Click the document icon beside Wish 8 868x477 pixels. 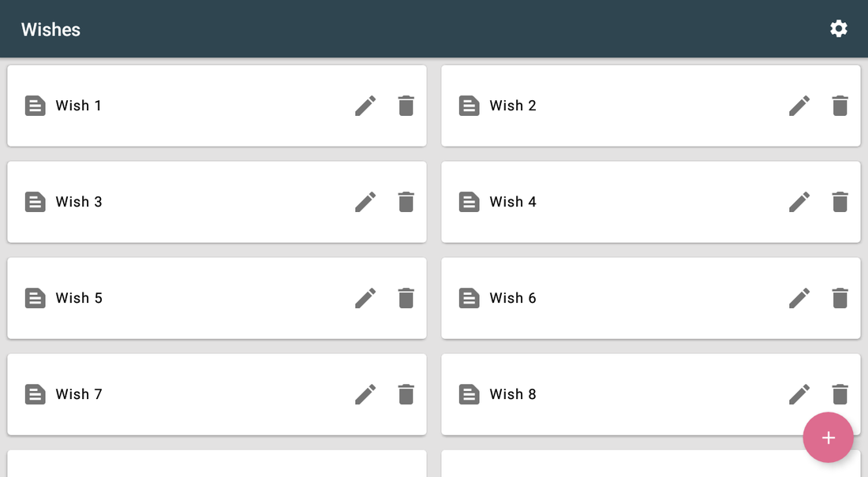tap(469, 394)
